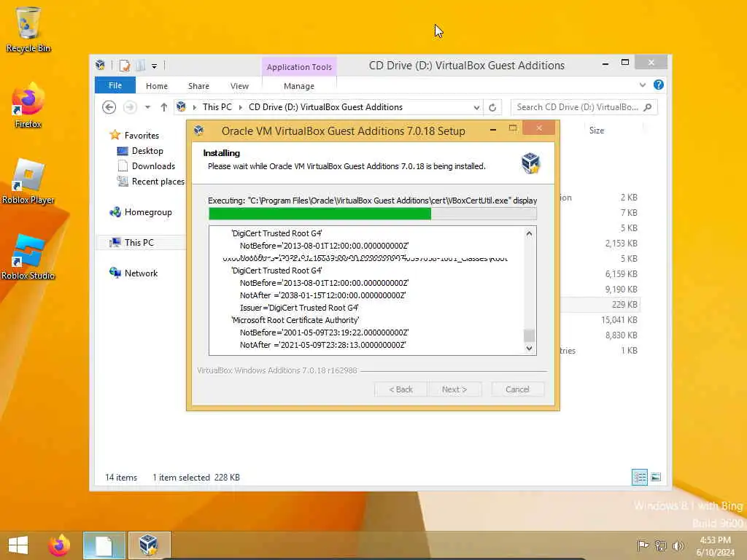Go forward in Explorer navigation

click(x=130, y=107)
